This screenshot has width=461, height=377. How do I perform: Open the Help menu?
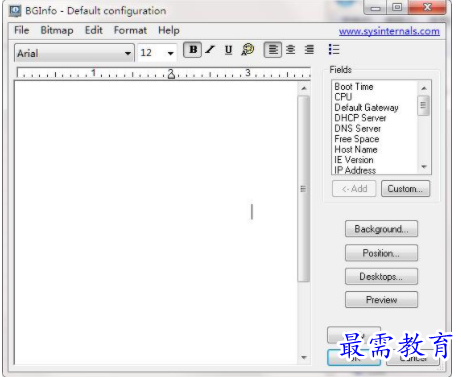tap(169, 30)
